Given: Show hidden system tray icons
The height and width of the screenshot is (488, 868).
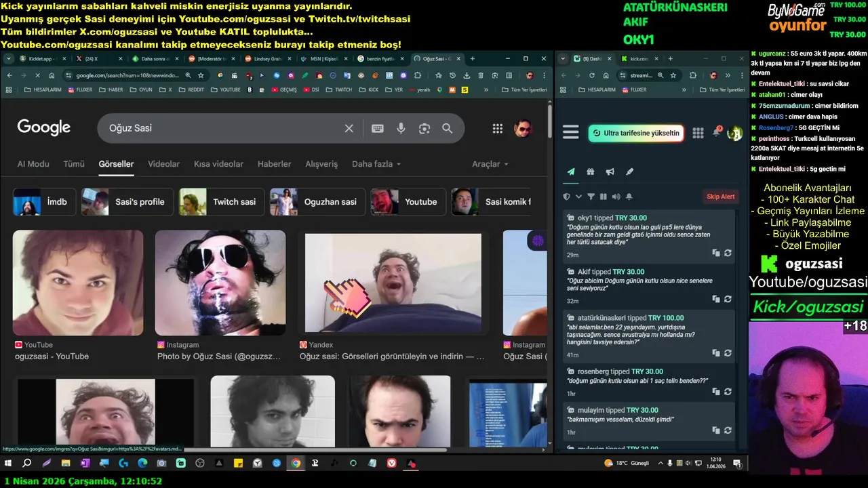Looking at the screenshot, I should [660, 464].
